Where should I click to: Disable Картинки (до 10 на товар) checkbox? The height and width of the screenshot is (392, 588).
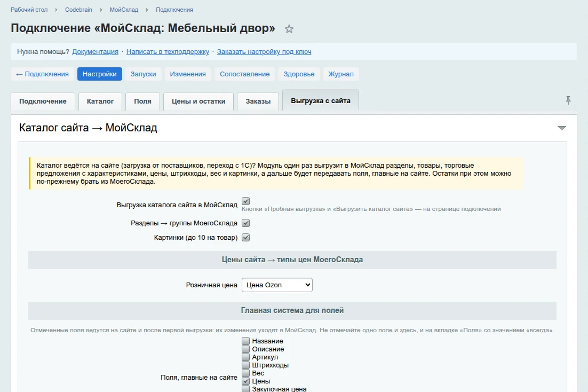(x=245, y=237)
